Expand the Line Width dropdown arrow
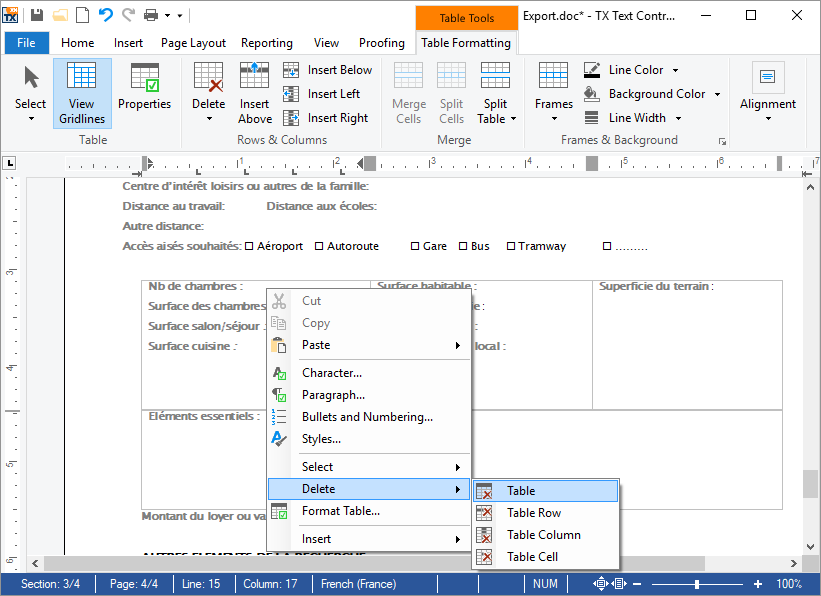 (679, 118)
